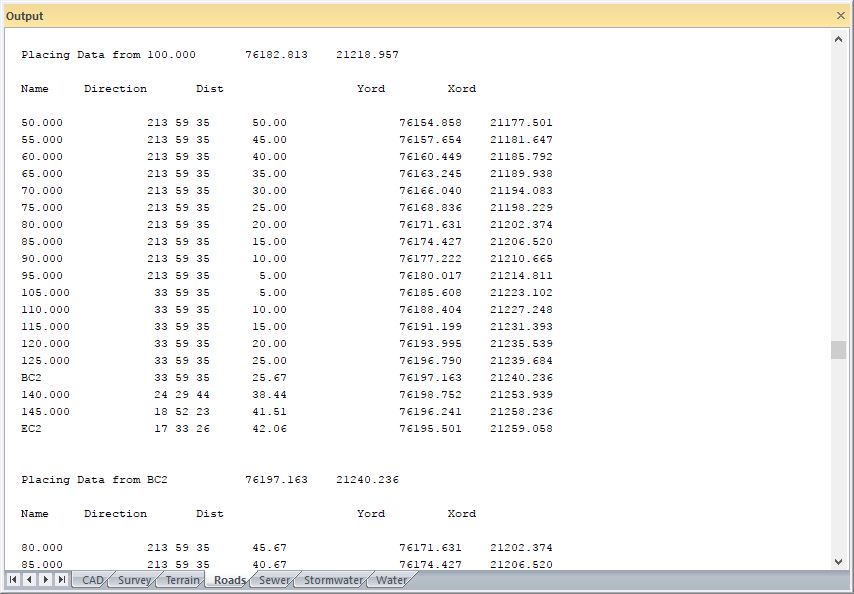Click the 105.000 row name
This screenshot has height=594, width=854.
coord(45,293)
